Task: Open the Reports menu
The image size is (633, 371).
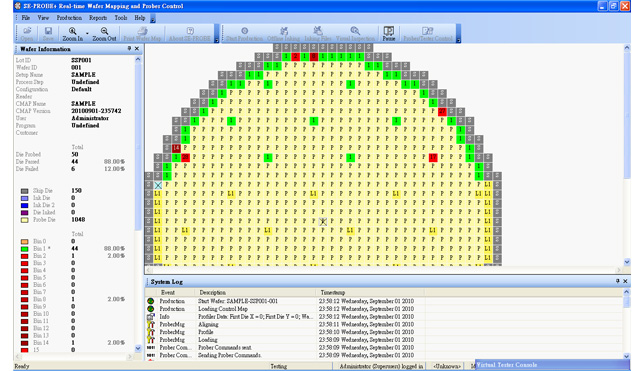Action: tap(98, 18)
